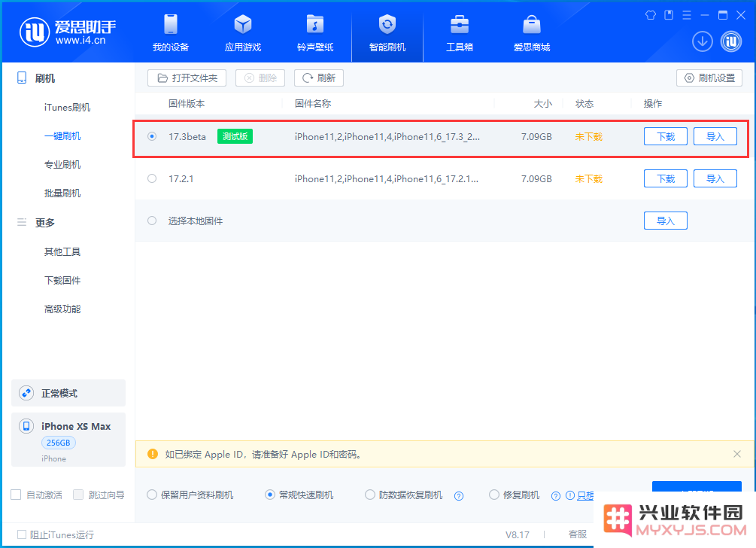Click the iPhone XS Max device icon
Image resolution: width=756 pixels, height=548 pixels.
(x=26, y=426)
